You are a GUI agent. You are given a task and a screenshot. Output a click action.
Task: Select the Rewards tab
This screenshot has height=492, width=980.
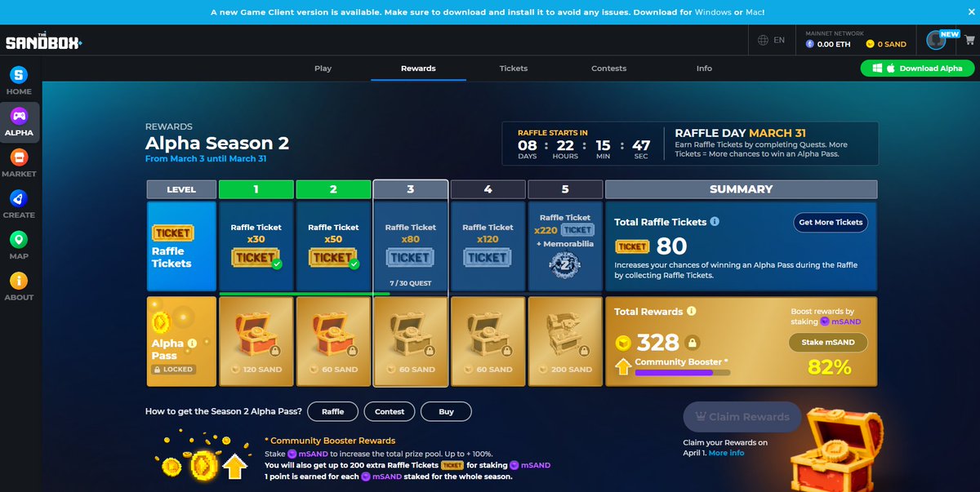click(x=418, y=69)
